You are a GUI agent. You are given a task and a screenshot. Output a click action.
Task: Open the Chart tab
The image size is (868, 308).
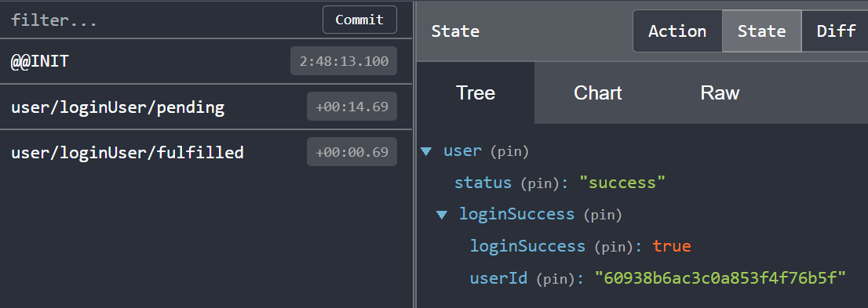[x=597, y=93]
